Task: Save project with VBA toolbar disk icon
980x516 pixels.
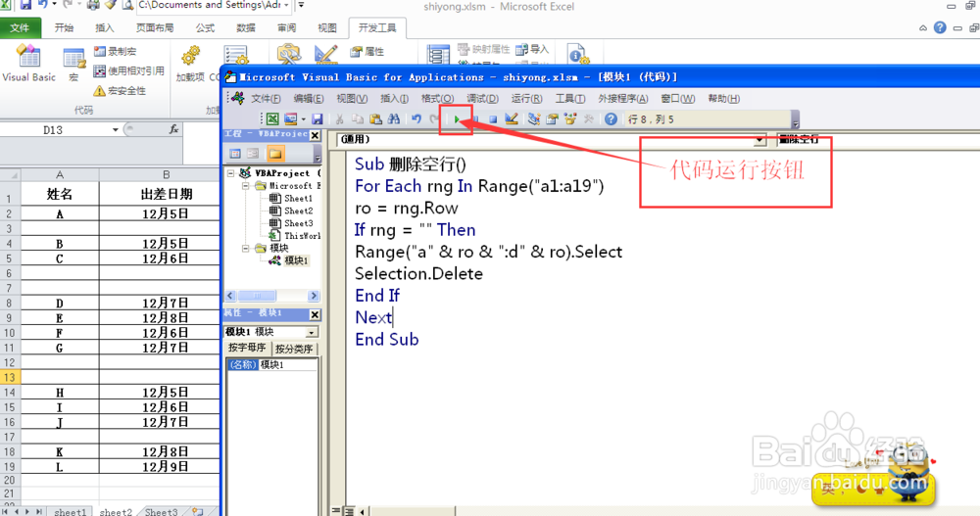Action: tap(318, 118)
